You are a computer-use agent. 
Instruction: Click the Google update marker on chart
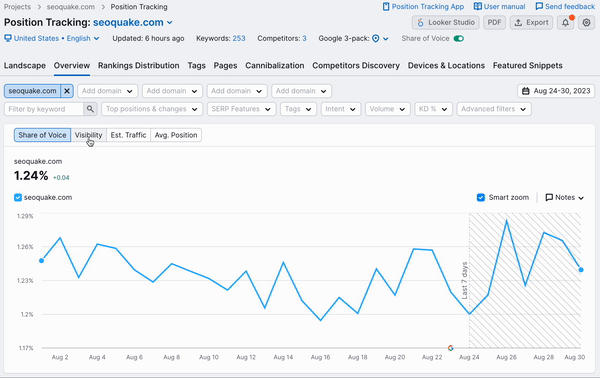coord(450,348)
